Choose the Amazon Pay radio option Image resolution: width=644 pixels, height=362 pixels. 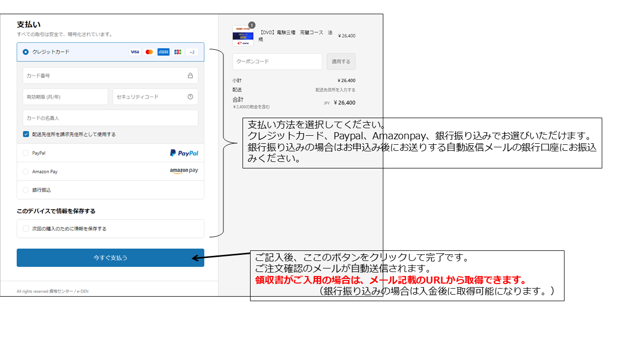[x=26, y=171]
